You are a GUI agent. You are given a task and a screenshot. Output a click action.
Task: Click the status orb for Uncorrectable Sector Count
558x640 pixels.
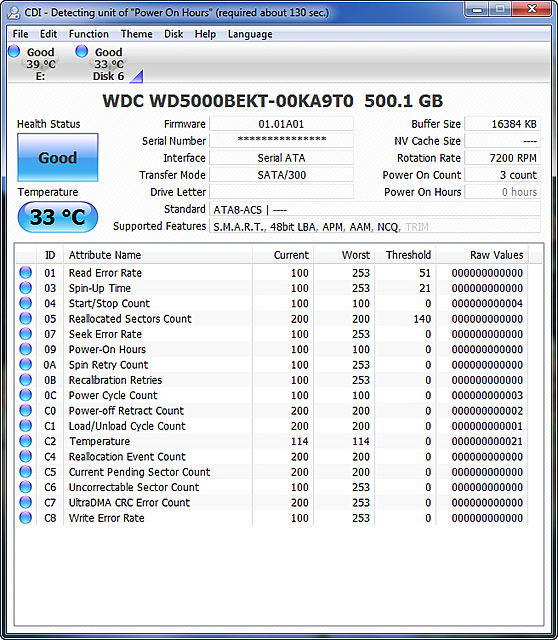point(25,487)
